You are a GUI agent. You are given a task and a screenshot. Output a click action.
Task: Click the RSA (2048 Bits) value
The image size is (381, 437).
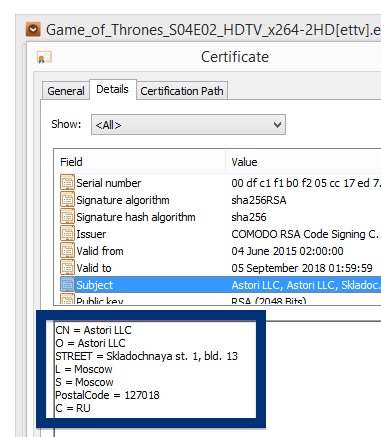269,300
